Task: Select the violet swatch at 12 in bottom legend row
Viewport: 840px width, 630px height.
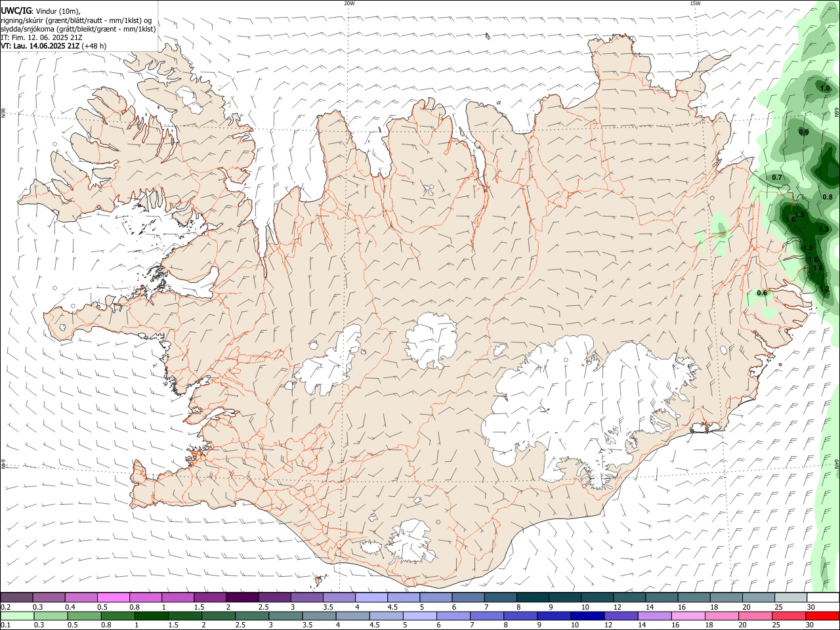Action: 621,616
